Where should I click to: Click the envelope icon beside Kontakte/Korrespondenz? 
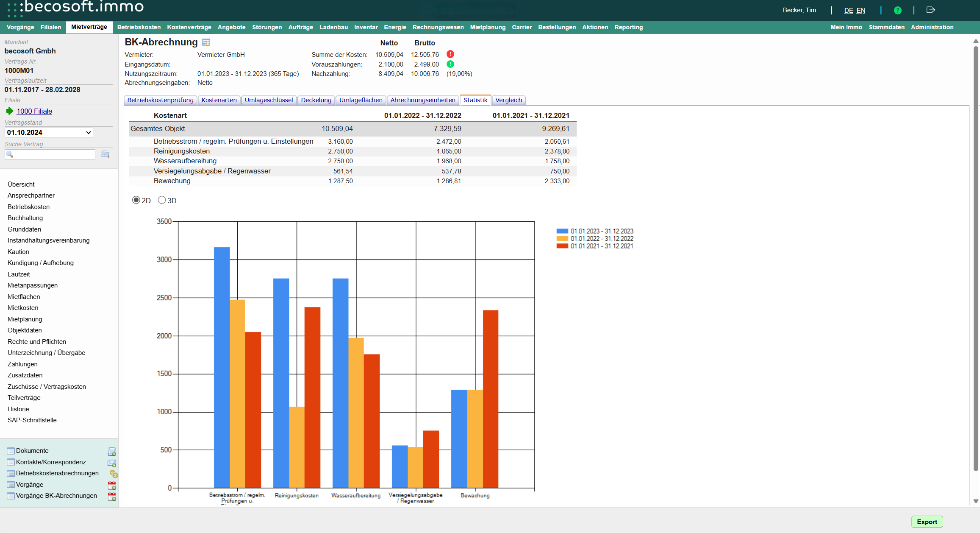pos(112,463)
